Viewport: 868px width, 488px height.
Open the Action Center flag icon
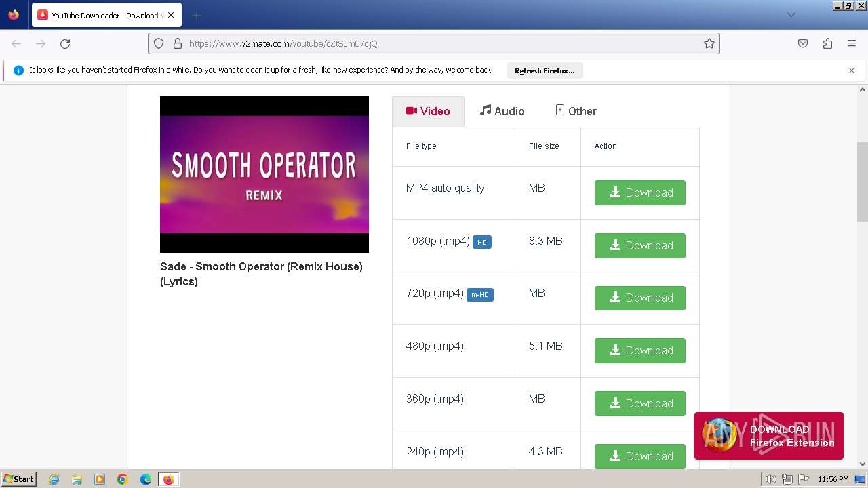802,479
